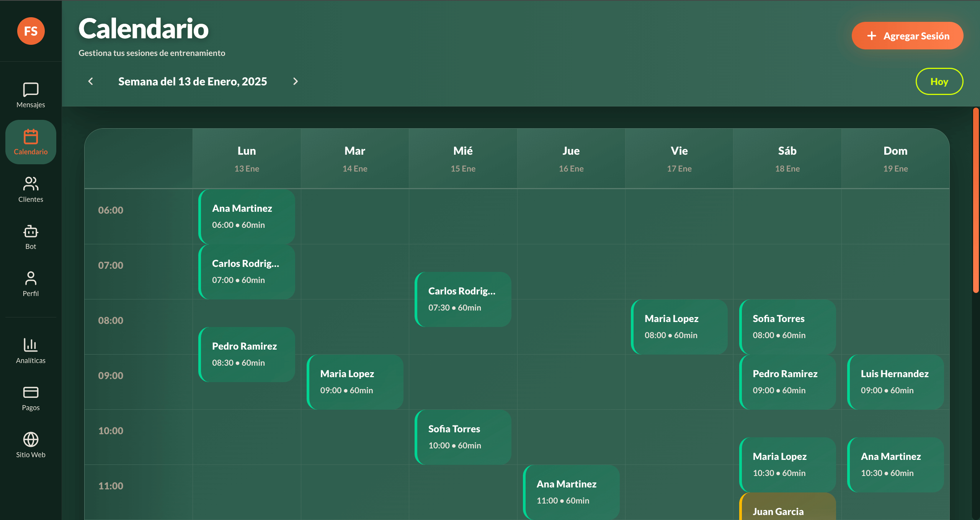Viewport: 980px width, 520px height.
Task: Open the Sitio Web icon
Action: 31,444
